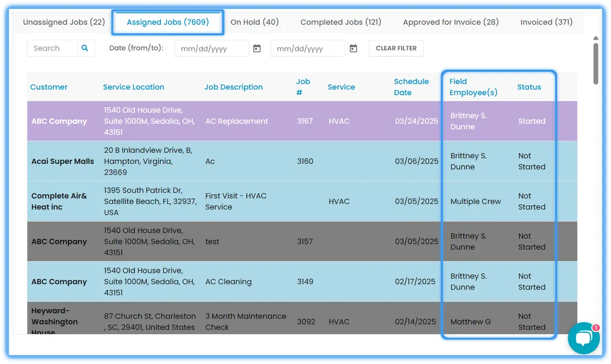611x364 pixels.
Task: Click schedule date 03/06/2025
Action: coord(416,161)
